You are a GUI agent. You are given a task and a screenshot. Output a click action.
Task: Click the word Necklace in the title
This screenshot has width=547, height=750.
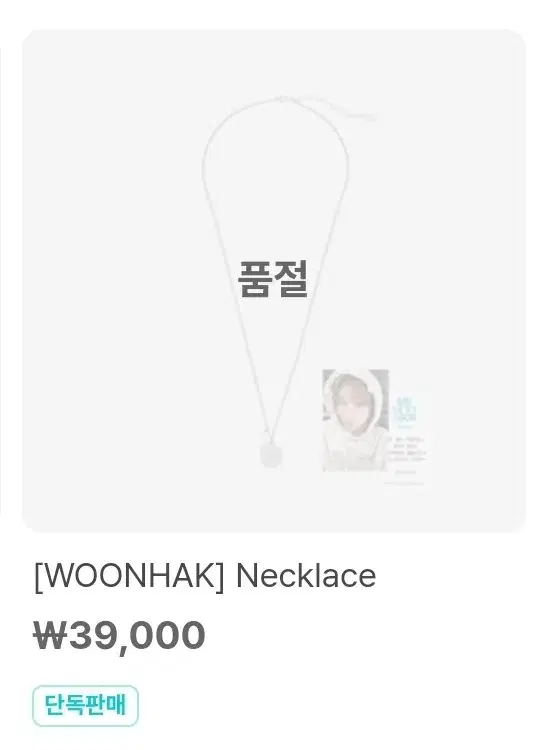[x=306, y=576]
